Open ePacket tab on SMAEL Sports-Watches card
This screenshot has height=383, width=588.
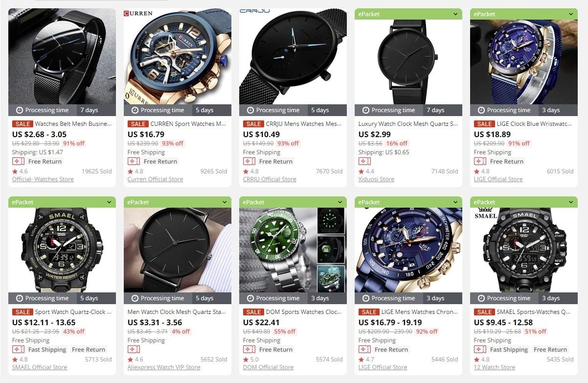coord(524,202)
